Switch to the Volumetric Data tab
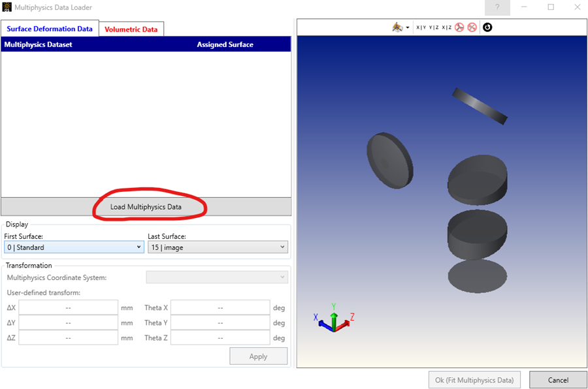 pos(131,29)
